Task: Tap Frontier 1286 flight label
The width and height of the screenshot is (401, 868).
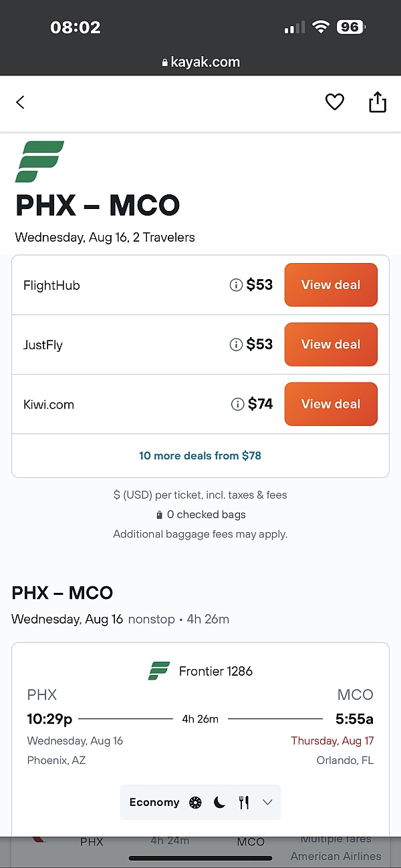Action: pyautogui.click(x=215, y=671)
